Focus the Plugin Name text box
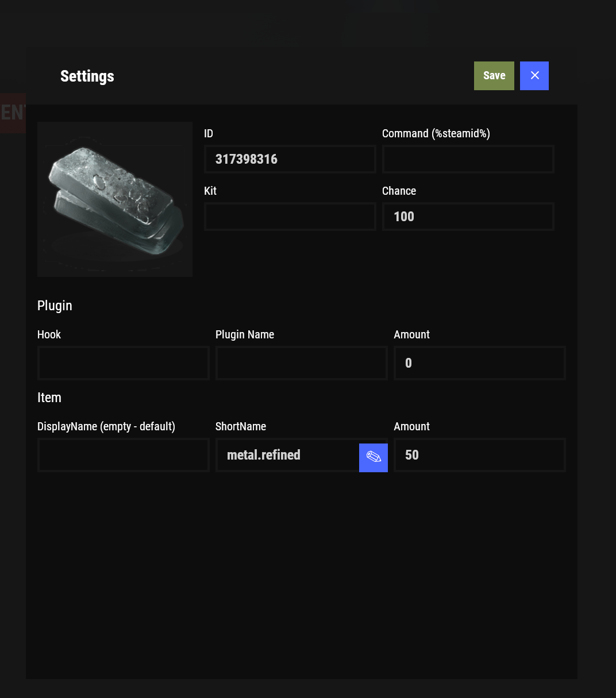616x698 pixels. pyautogui.click(x=301, y=363)
